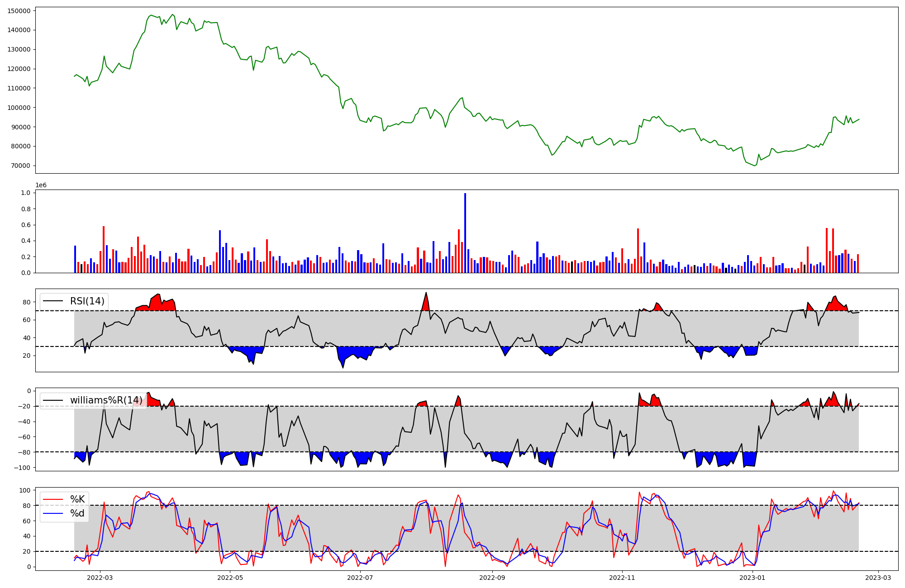The height and width of the screenshot is (588, 905).
Task: Click the 70000 price axis tick label
Action: (x=21, y=166)
